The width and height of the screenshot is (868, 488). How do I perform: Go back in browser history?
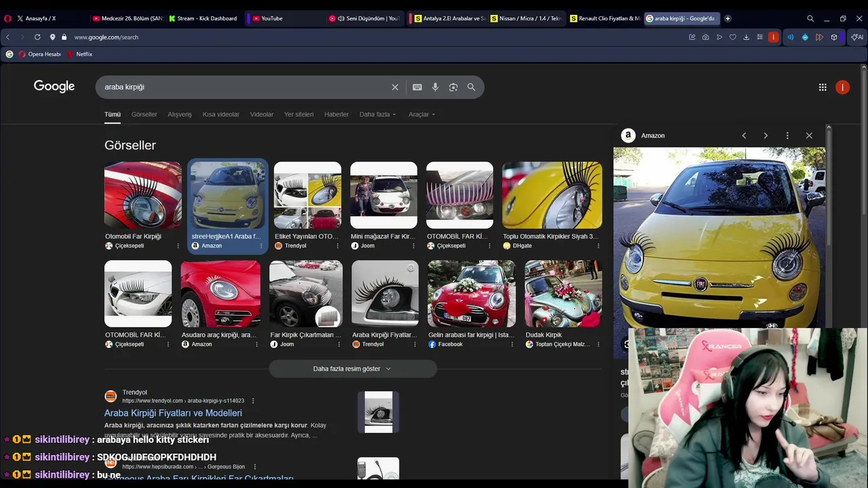[8, 37]
